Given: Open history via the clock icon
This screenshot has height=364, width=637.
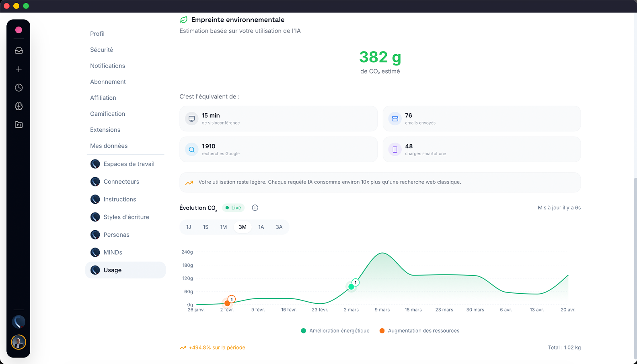Looking at the screenshot, I should [x=18, y=88].
